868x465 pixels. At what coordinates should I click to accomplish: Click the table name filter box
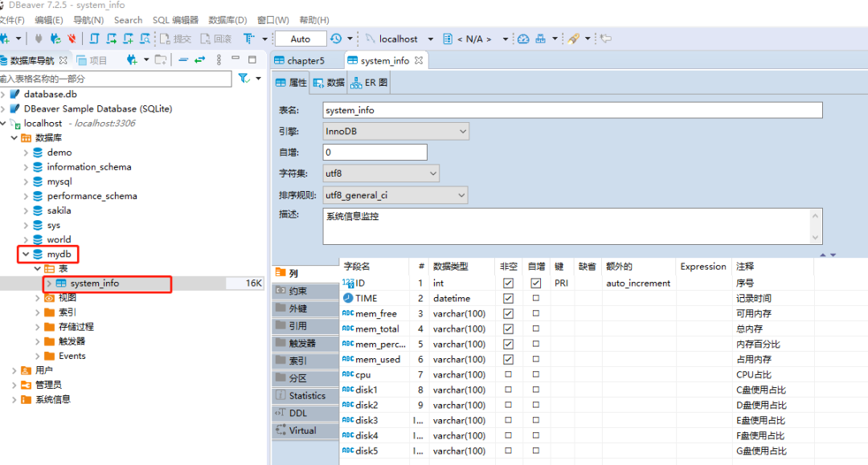click(115, 79)
